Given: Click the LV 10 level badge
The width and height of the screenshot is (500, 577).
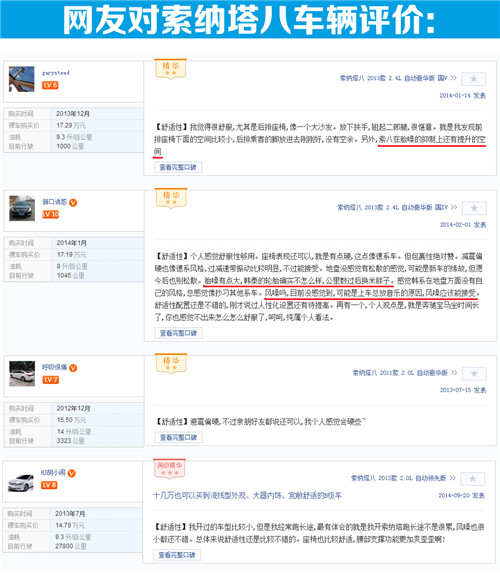Looking at the screenshot, I should click(x=50, y=214).
